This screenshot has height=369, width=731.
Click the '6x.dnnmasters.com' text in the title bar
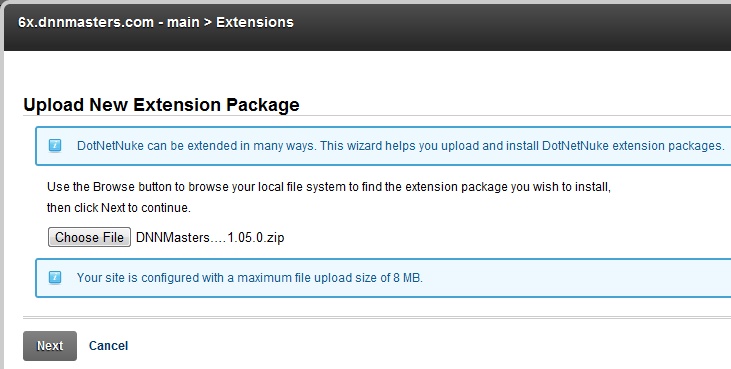[86, 22]
